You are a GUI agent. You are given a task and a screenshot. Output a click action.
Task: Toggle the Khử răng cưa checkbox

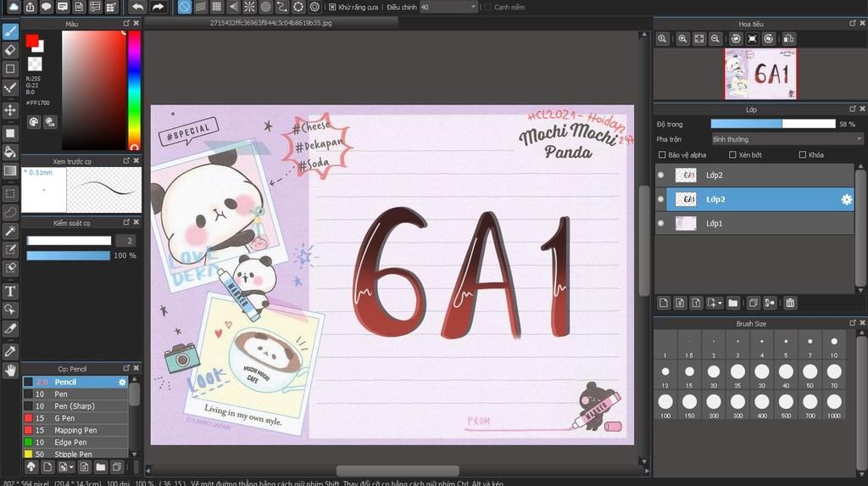[332, 7]
